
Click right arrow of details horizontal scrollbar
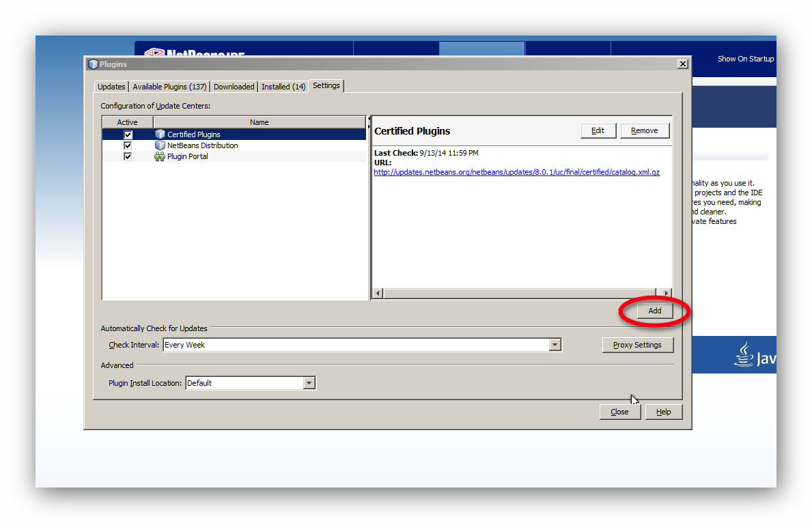point(666,293)
